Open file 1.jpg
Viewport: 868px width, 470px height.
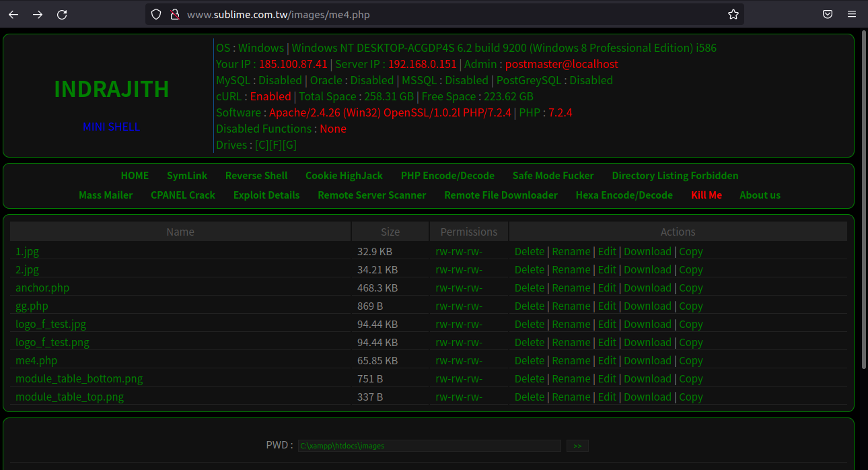[x=28, y=252]
